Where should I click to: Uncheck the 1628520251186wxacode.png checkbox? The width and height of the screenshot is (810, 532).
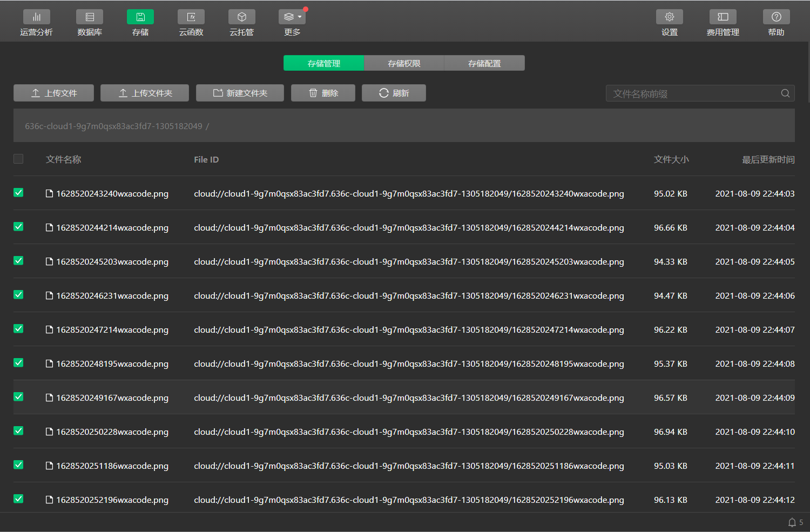[x=18, y=465]
